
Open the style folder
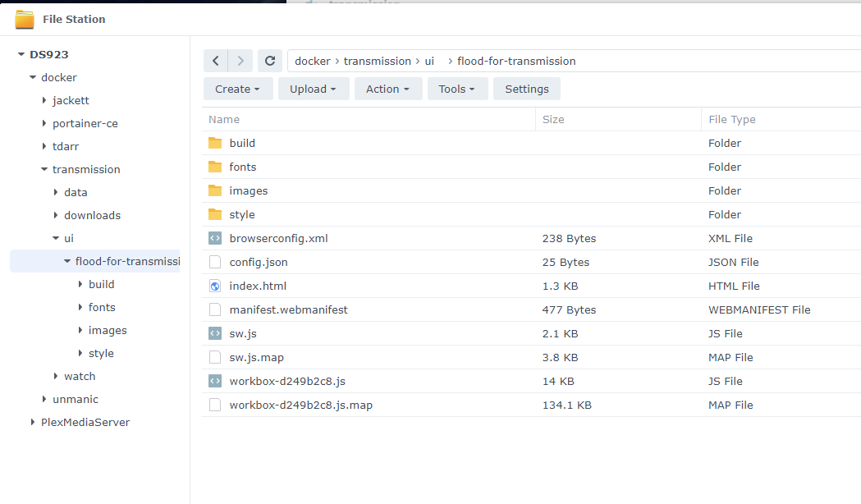pyautogui.click(x=242, y=214)
